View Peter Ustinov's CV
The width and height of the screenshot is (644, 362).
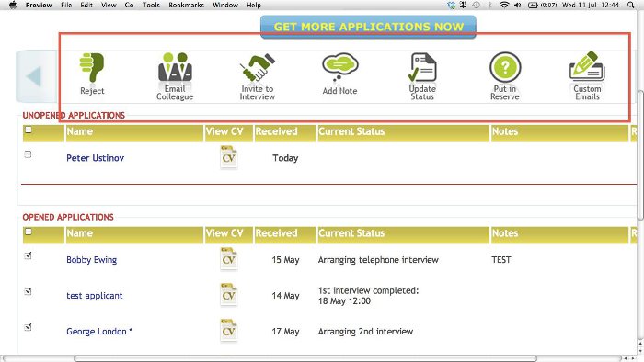tap(229, 157)
